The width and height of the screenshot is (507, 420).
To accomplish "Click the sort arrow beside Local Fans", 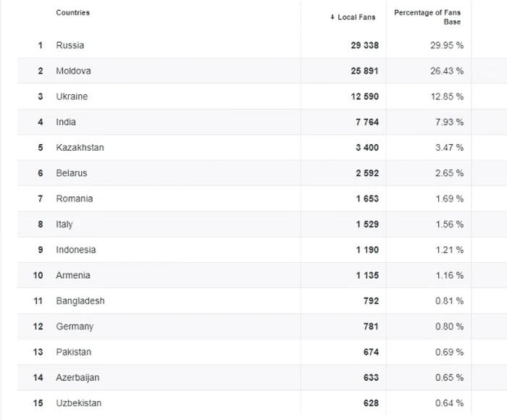I will click(x=332, y=17).
